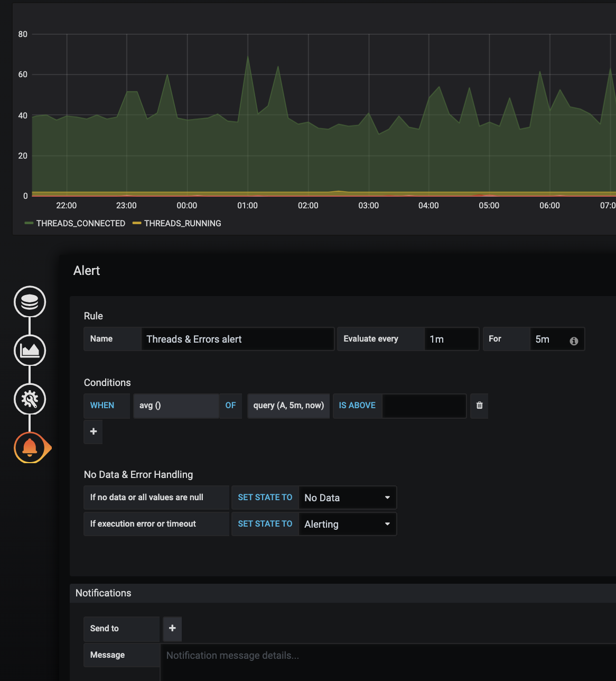Click the 80 value on y-axis

(x=23, y=34)
